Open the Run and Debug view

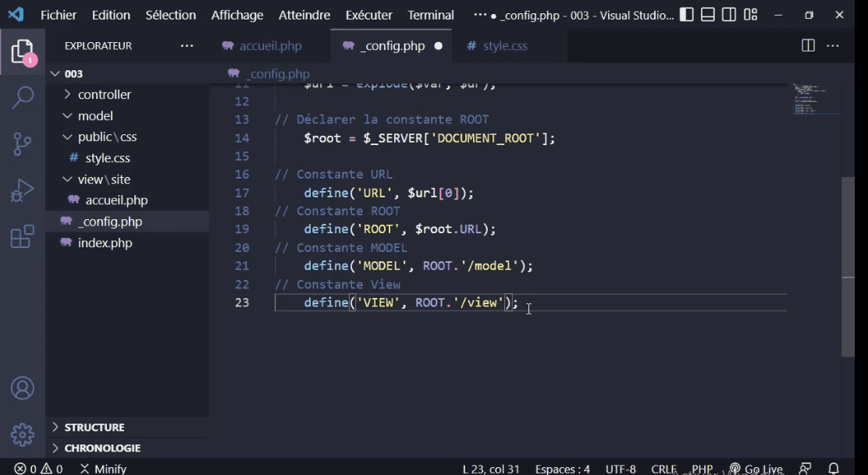point(23,189)
